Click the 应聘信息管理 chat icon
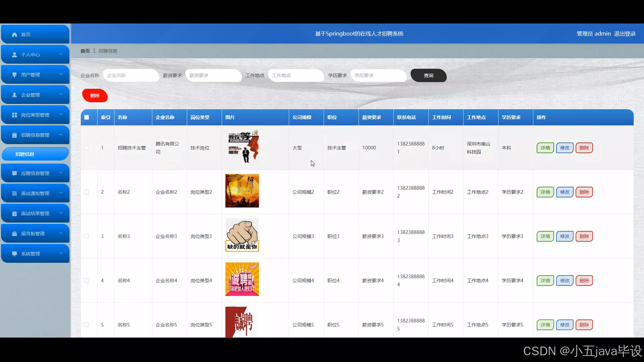 [x=14, y=173]
